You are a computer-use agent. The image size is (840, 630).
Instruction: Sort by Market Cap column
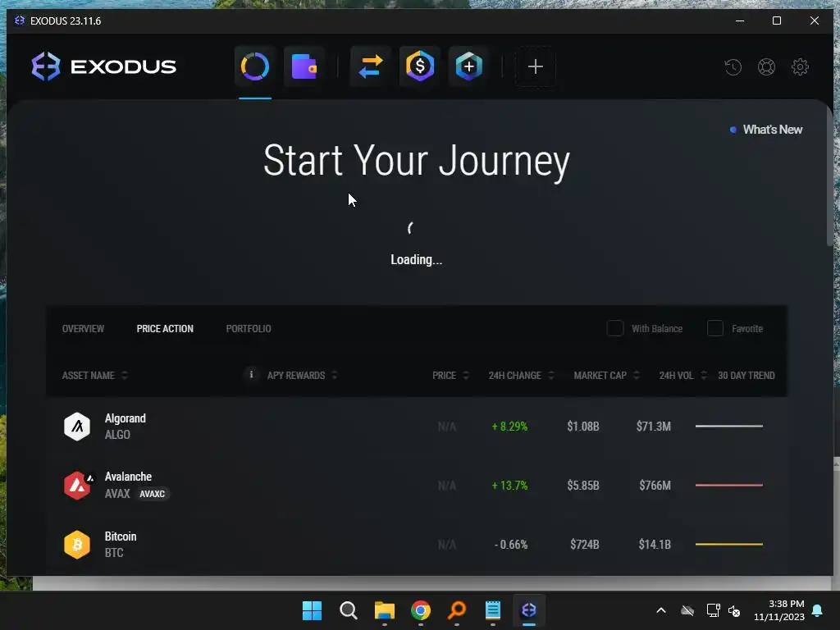[x=606, y=375]
